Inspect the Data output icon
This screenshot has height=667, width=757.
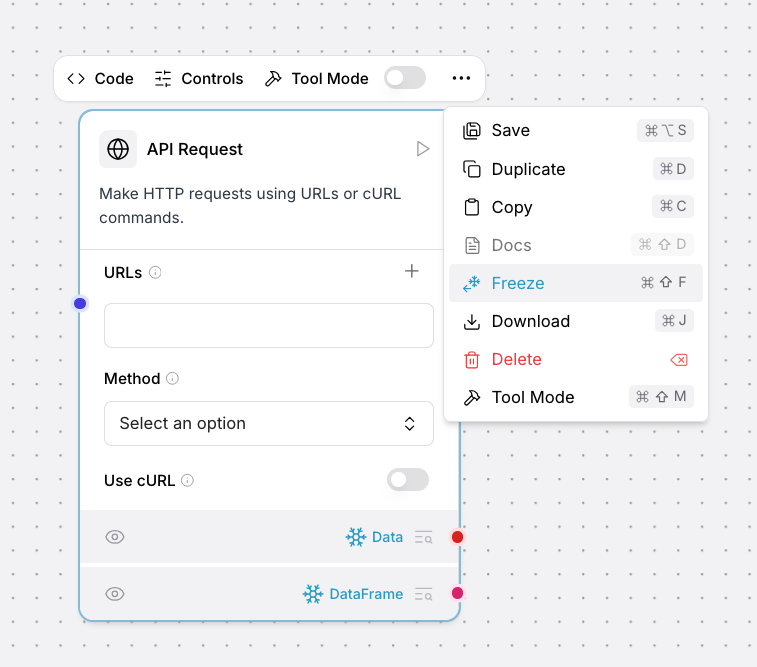[424, 538]
